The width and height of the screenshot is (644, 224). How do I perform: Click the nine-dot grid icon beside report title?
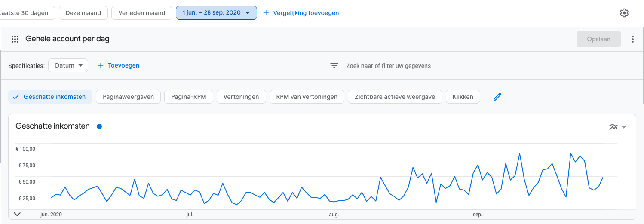click(x=15, y=39)
